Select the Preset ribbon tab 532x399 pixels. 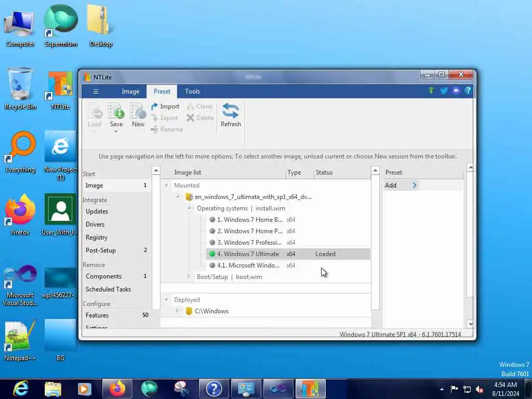[x=162, y=91]
